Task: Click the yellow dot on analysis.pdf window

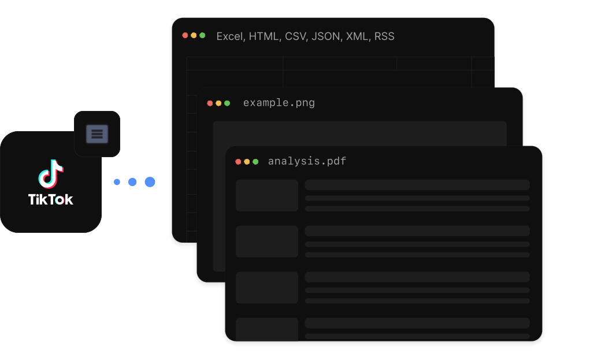Action: (x=247, y=162)
